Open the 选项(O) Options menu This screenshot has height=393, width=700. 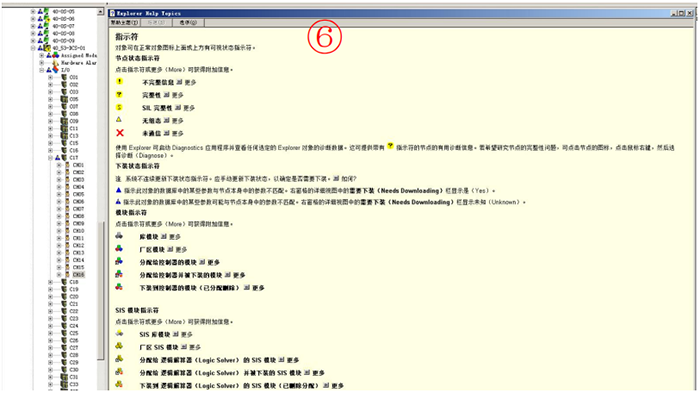[188, 22]
